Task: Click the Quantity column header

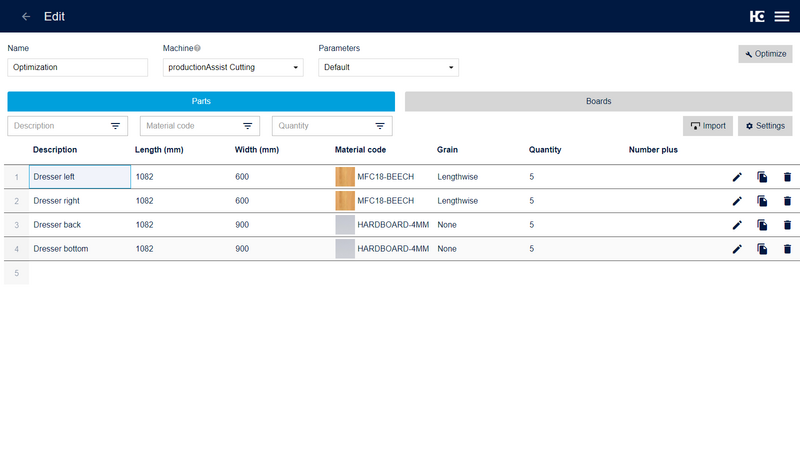Action: click(x=545, y=150)
